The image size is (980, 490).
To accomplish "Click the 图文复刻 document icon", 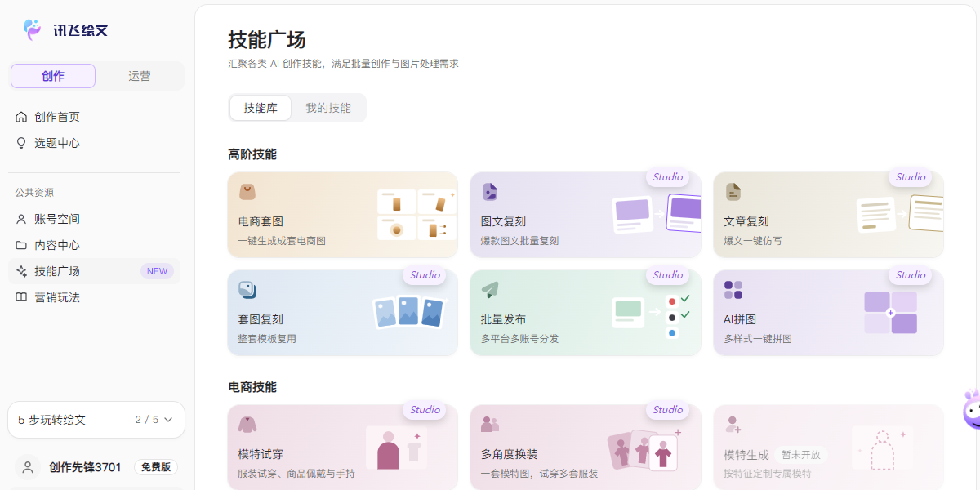I will pos(489,192).
